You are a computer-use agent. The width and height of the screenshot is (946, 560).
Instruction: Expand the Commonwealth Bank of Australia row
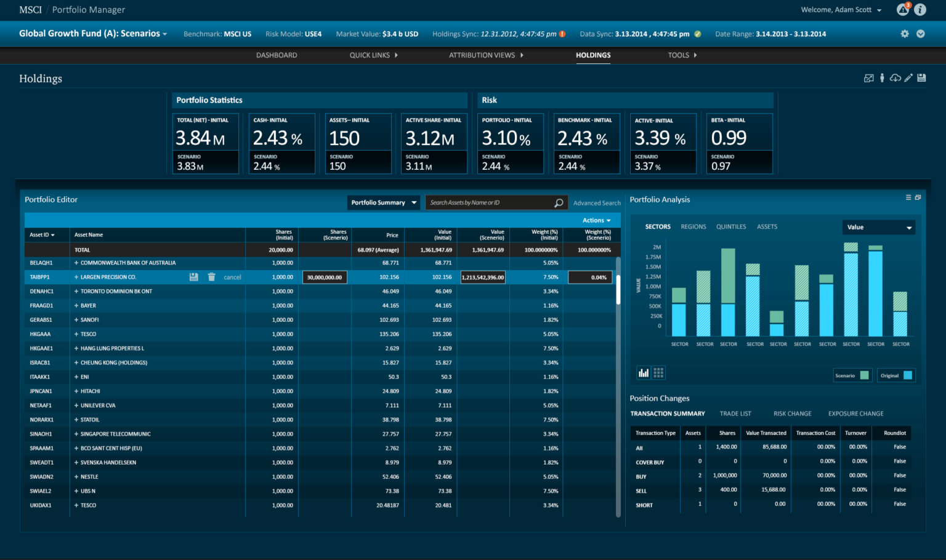[x=76, y=263]
